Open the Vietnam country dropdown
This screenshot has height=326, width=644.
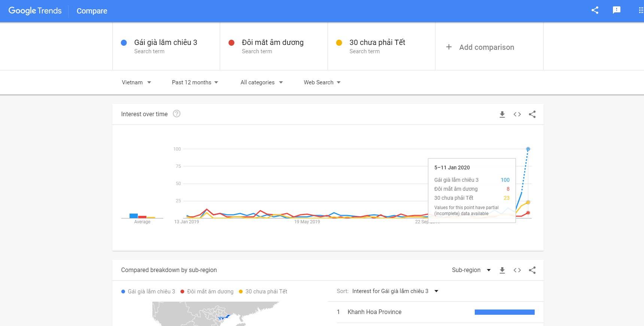click(136, 82)
